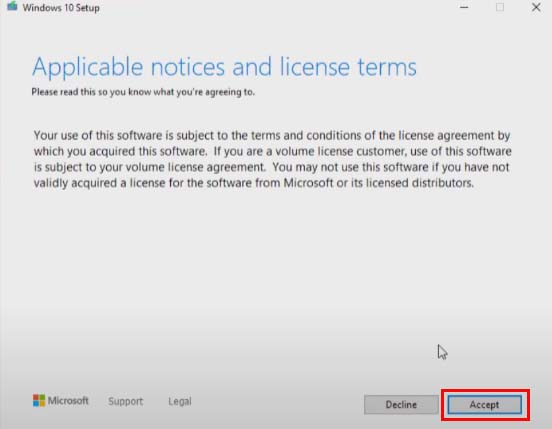Click the Microsoft logo

click(61, 400)
